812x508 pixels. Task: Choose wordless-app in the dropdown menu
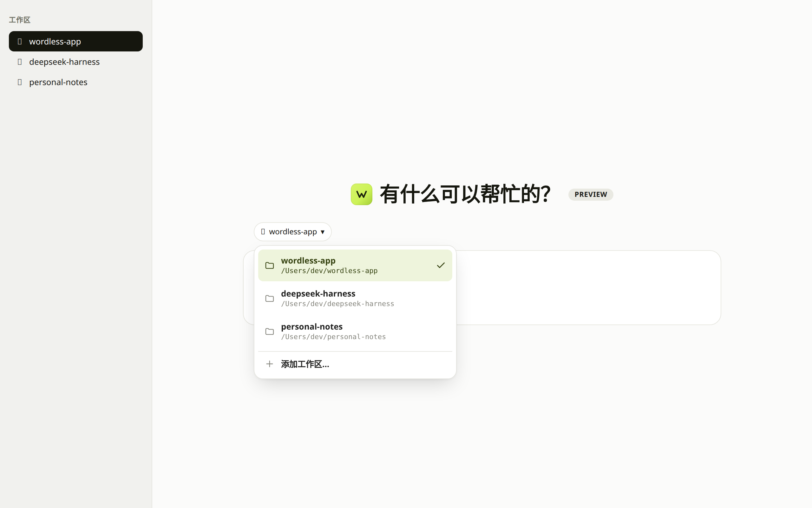355,265
